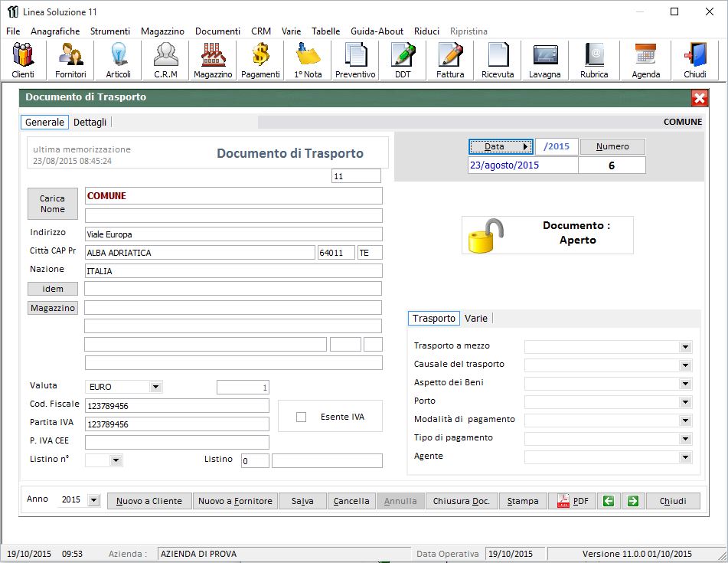
Task: Switch to the Varie tab
Action: pyautogui.click(x=476, y=318)
